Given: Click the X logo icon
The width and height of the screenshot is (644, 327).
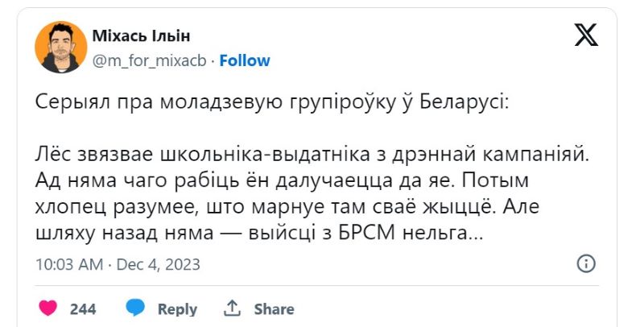Looking at the screenshot, I should [586, 35].
